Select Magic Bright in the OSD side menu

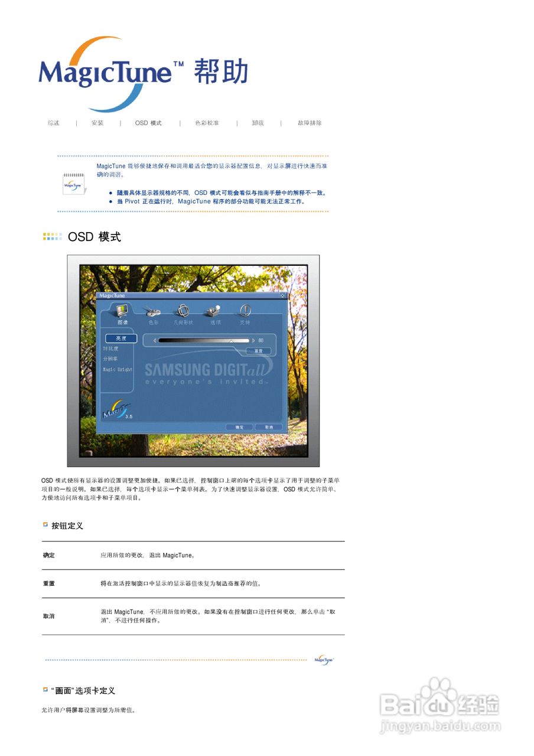click(x=118, y=369)
